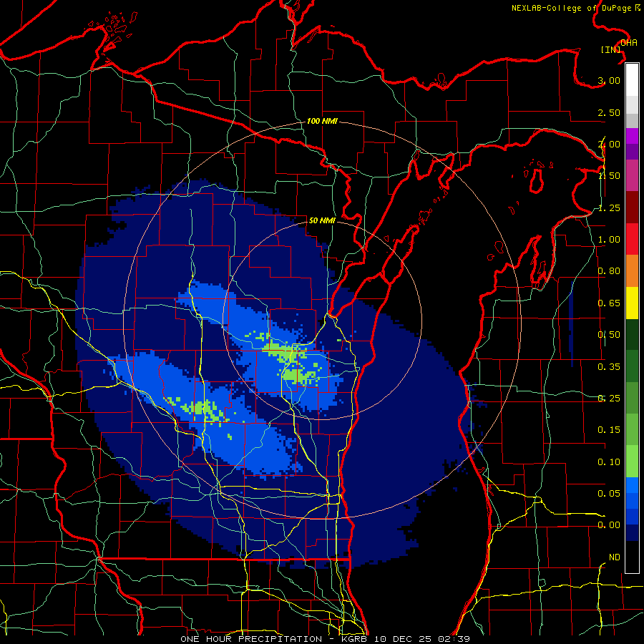Select the orange legend swatch

(632, 271)
